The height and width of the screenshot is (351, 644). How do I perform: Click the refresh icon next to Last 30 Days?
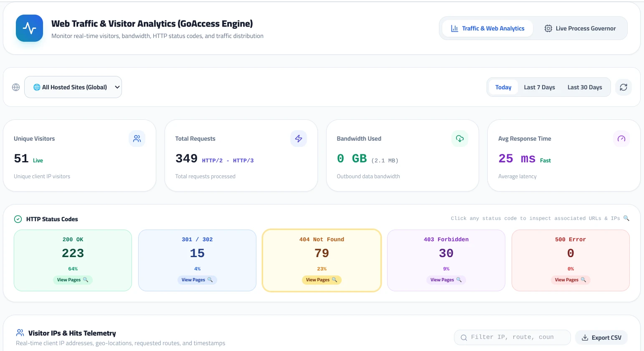(624, 87)
